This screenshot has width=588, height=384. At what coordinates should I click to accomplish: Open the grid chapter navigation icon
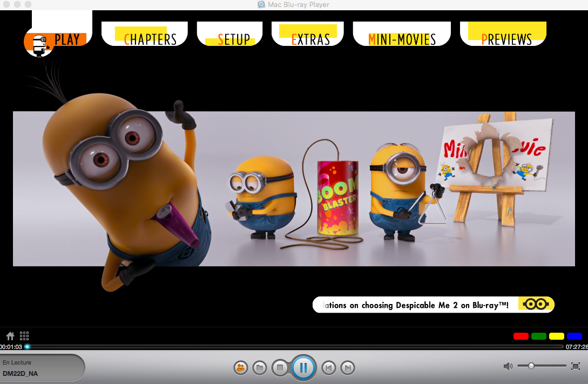tap(24, 335)
